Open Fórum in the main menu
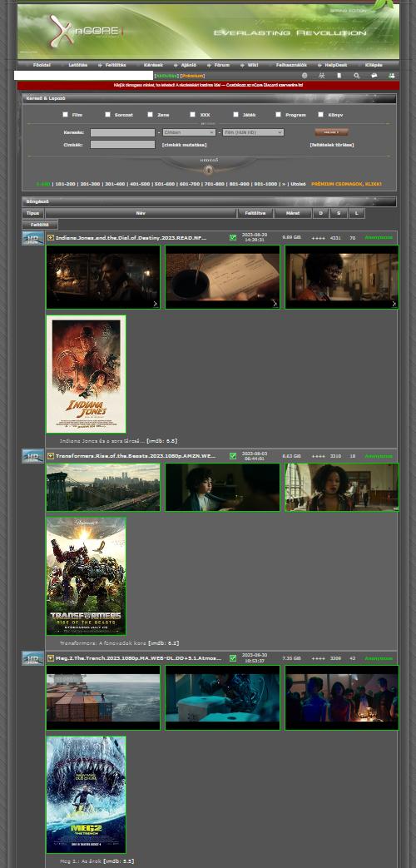This screenshot has height=868, width=416. (x=222, y=65)
